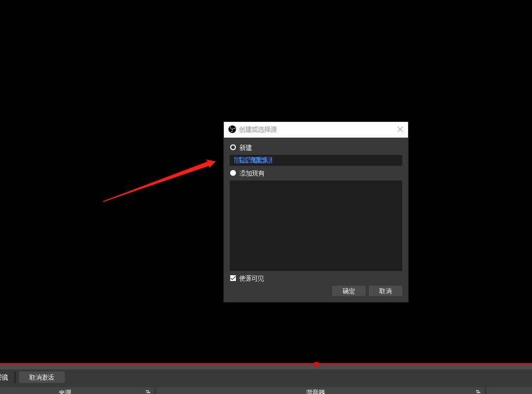Click the red source border line

tap(157, 363)
